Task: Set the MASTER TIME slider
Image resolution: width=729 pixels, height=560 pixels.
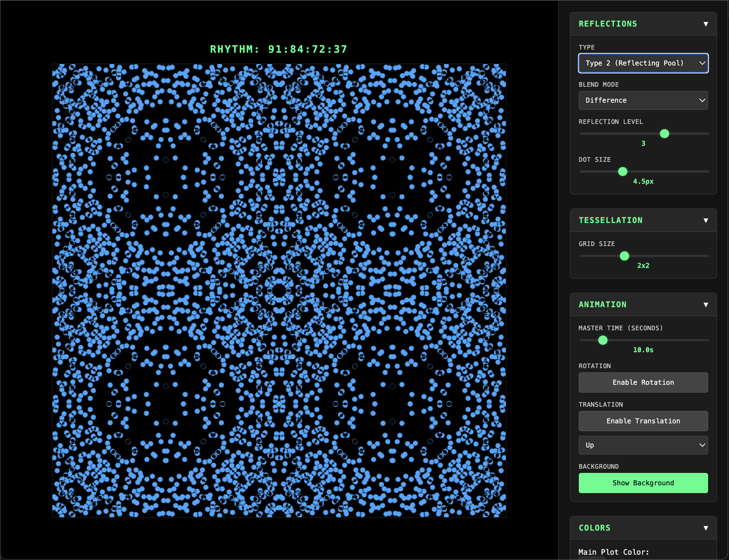Action: [603, 340]
